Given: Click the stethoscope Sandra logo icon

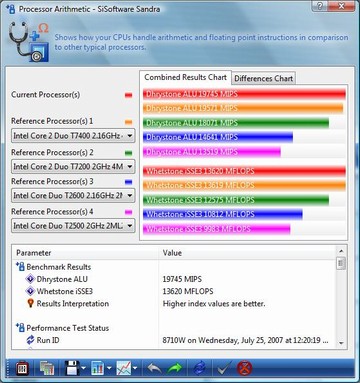Looking at the screenshot, I should click(x=28, y=41).
